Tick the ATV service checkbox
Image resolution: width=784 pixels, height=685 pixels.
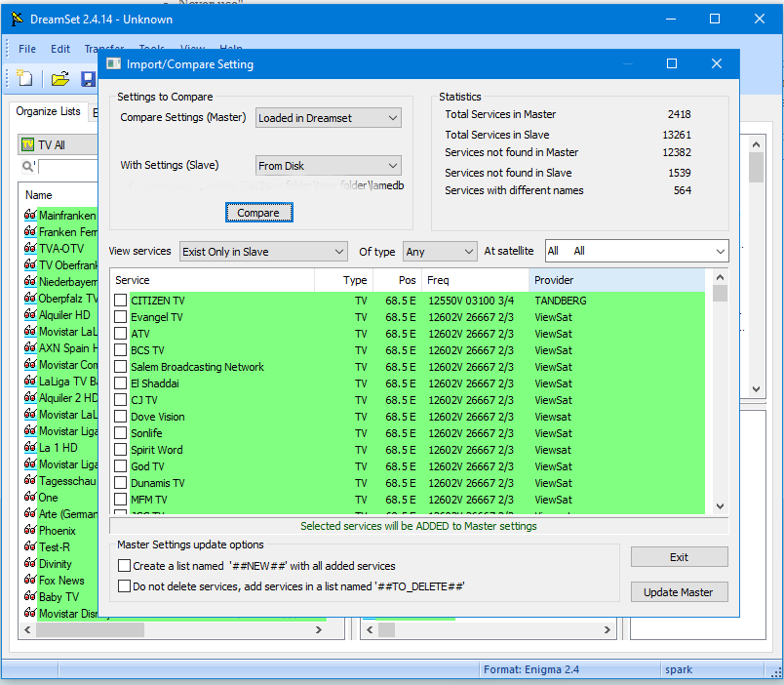(x=120, y=334)
